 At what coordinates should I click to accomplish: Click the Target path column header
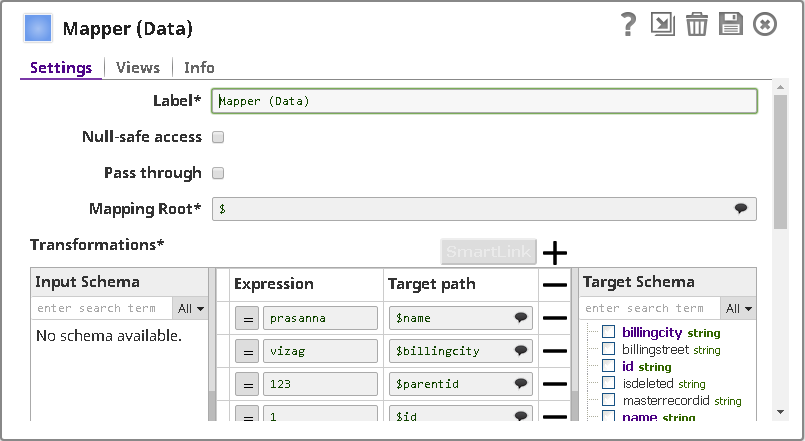click(x=432, y=284)
